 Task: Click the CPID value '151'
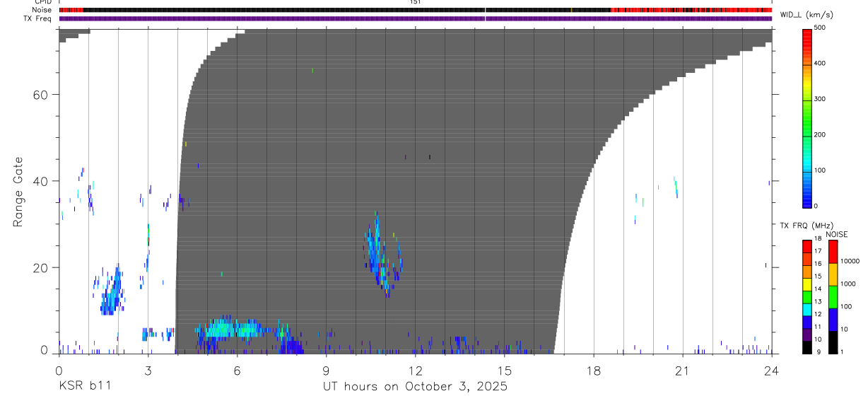click(415, 2)
